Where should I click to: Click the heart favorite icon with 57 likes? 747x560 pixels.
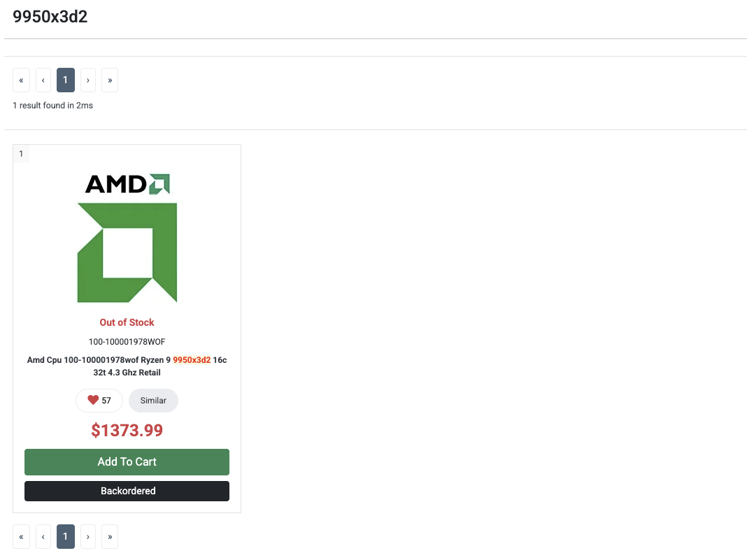pyautogui.click(x=94, y=401)
